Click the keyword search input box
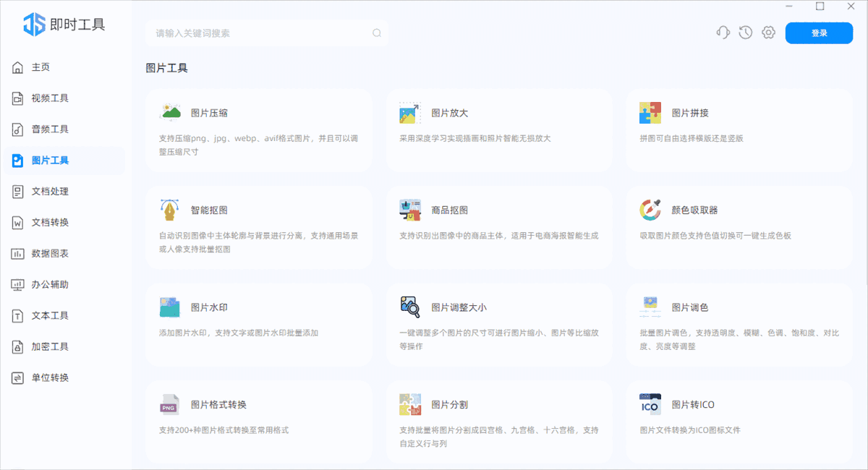868x470 pixels. 267,33
